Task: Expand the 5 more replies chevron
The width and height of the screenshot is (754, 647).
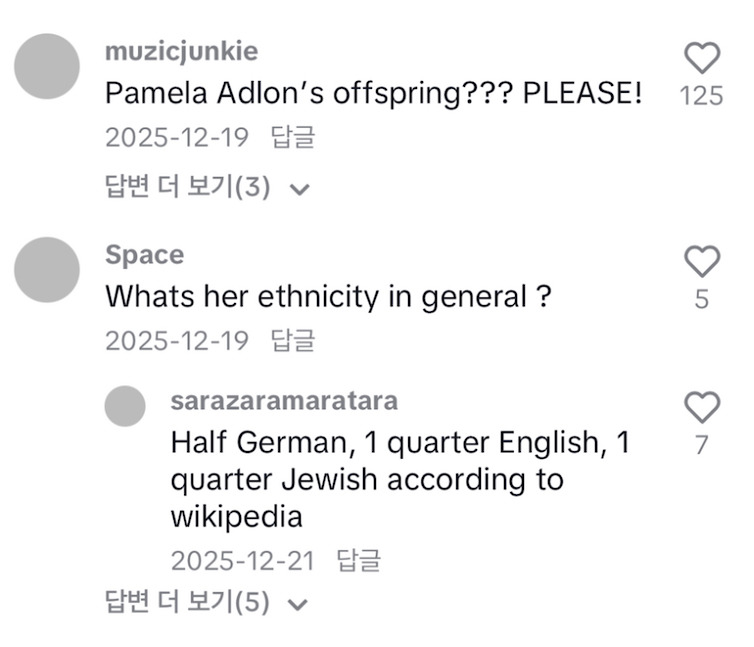Action: [x=298, y=604]
